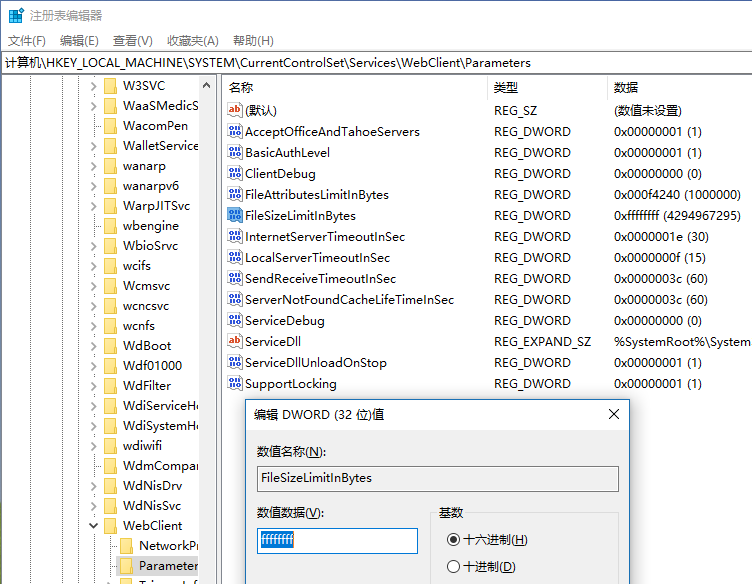Screen dimensions: 752x584
Task: Click the WebClient folder icon
Action: click(x=110, y=526)
